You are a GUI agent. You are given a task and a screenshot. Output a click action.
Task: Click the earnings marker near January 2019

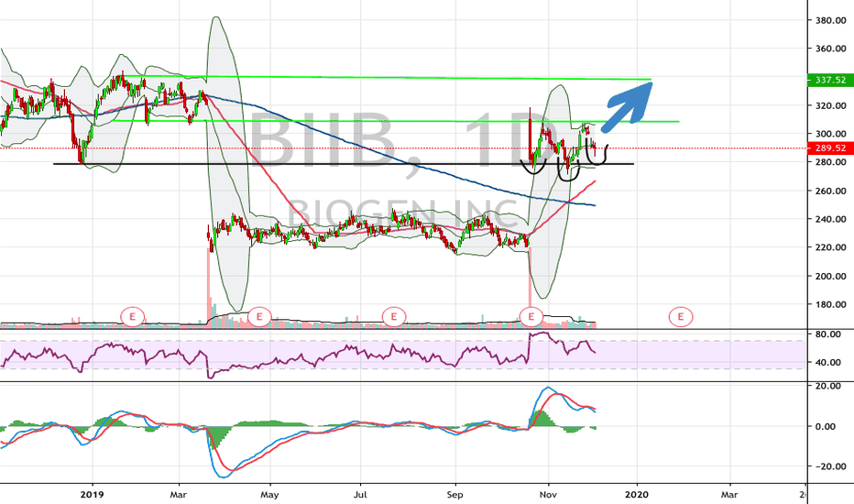[x=132, y=316]
